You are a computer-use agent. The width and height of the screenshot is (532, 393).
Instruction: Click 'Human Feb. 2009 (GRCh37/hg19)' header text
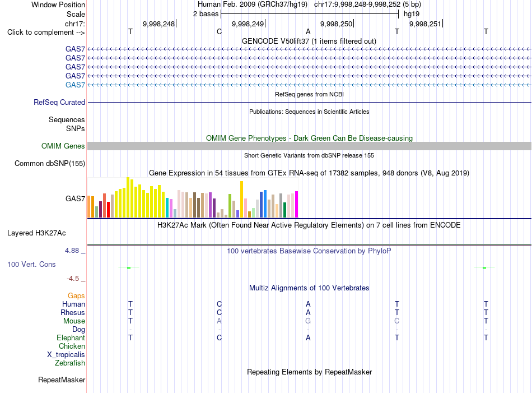pos(253,4)
